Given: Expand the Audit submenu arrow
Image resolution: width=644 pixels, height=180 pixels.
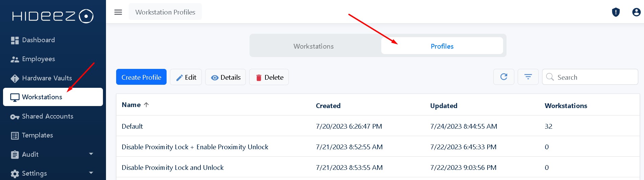Looking at the screenshot, I should click(x=91, y=154).
